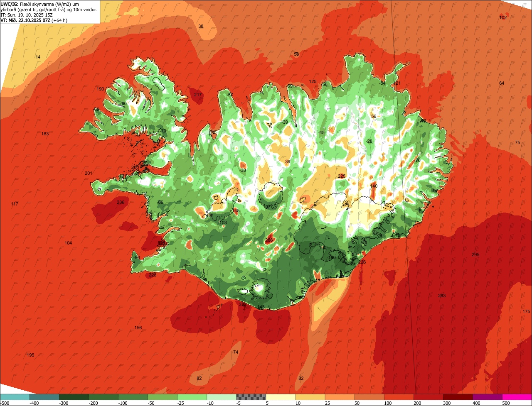This screenshot has width=532, height=406.
Task: Click the map value '103' in southwest interior
Action: pos(223,223)
